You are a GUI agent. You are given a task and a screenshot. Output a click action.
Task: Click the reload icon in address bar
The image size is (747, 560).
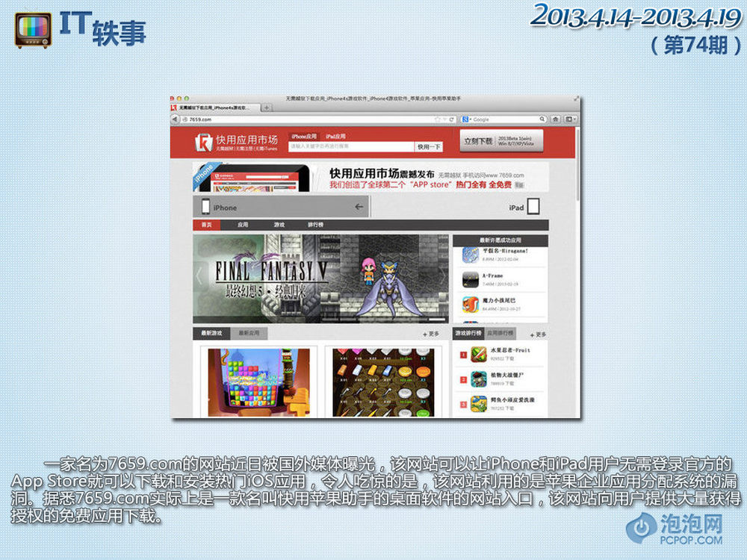tap(450, 119)
